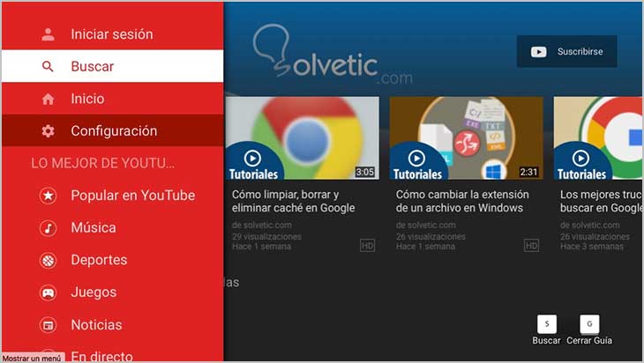644x363 pixels.
Task: Open the Chrome caché video thumbnail
Action: pyautogui.click(x=303, y=138)
